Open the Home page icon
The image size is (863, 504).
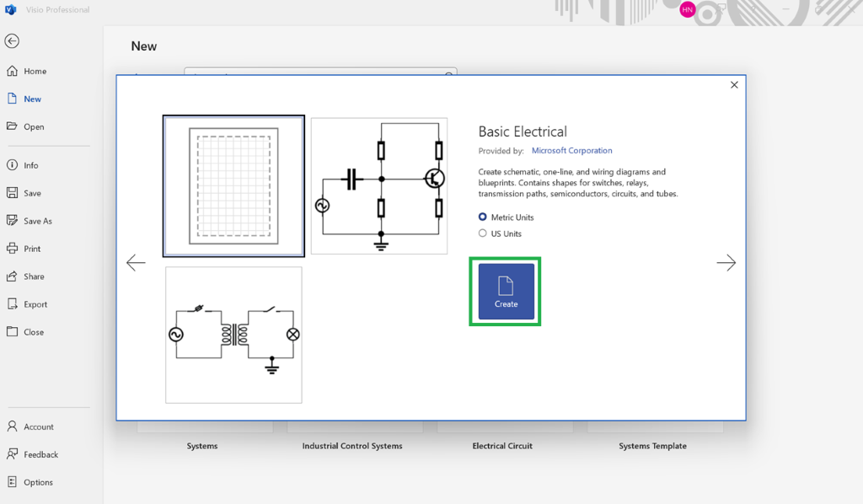click(12, 71)
